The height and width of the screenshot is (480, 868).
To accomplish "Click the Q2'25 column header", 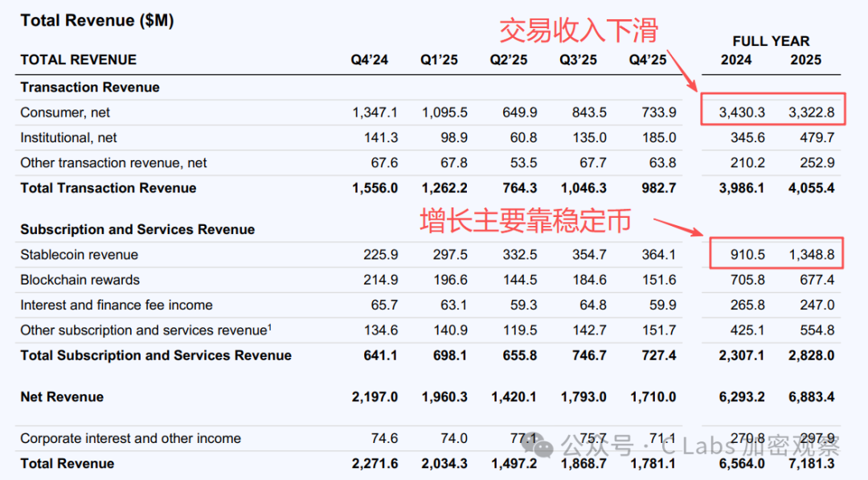I will (509, 60).
